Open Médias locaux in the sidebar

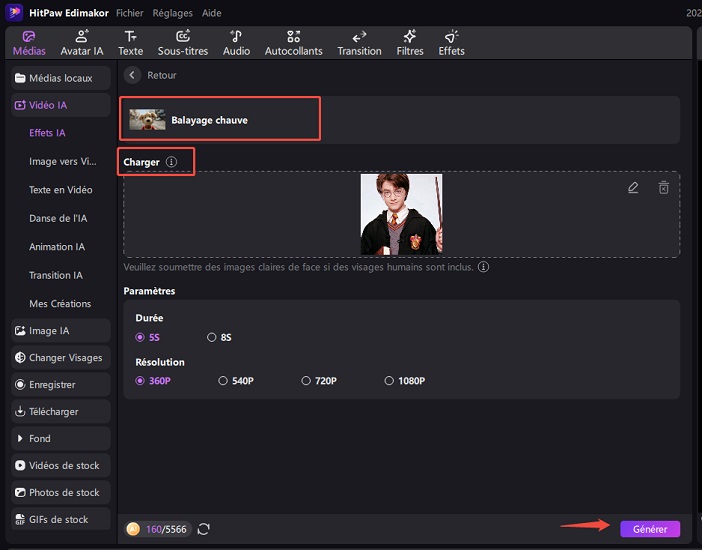tap(61, 78)
